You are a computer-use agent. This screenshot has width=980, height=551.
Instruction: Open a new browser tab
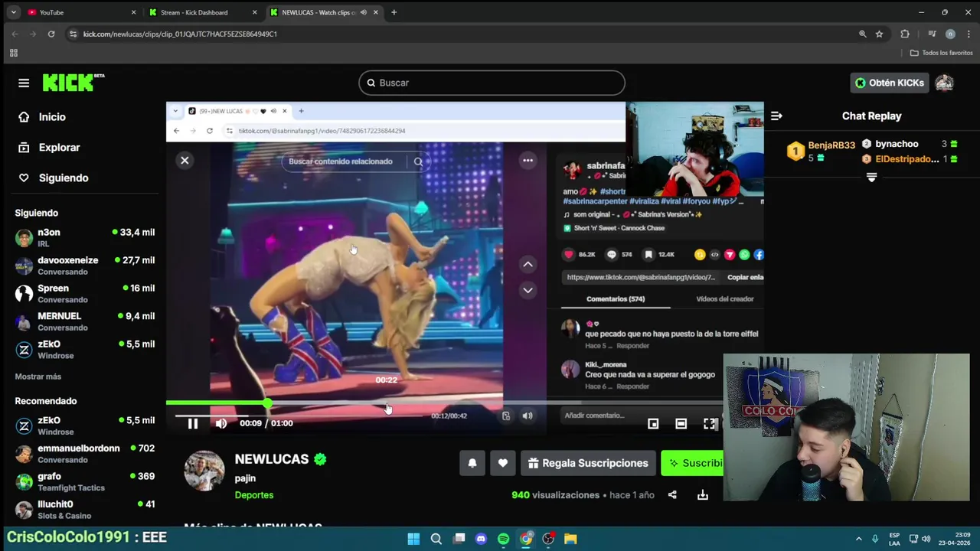tap(394, 12)
